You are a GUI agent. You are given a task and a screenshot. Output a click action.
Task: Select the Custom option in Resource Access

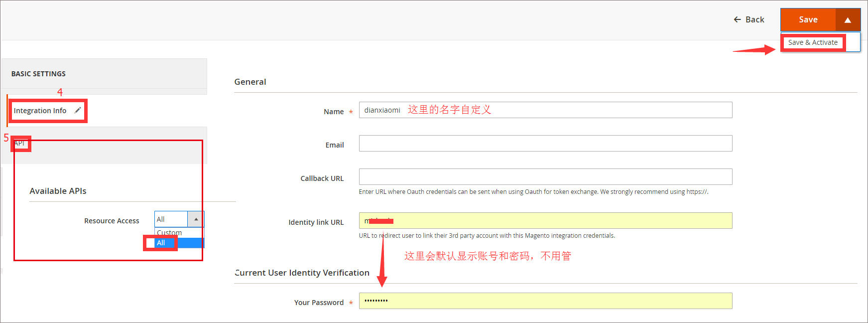pos(170,233)
